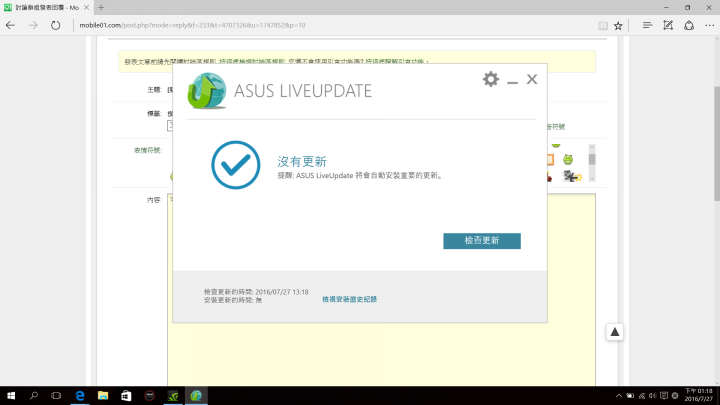
Task: Open battery status tray icon
Action: coord(630,395)
